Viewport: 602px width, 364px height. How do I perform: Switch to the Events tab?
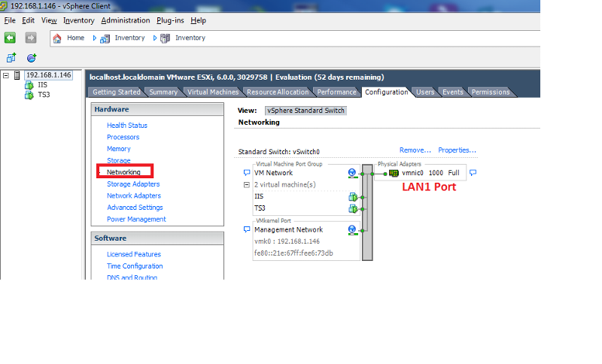coord(453,92)
